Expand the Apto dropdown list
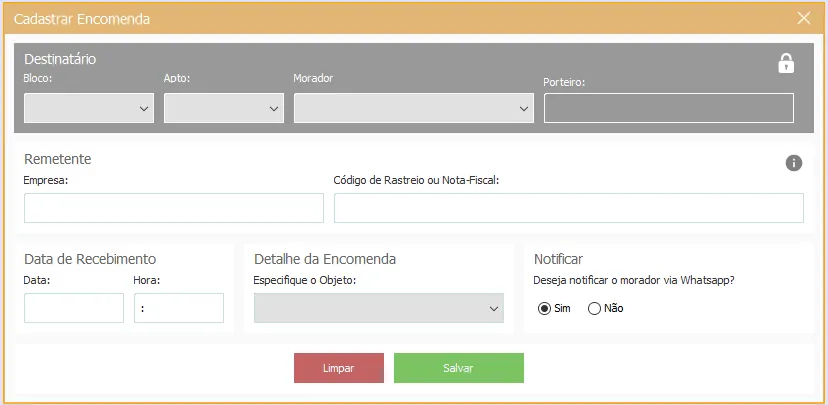Screen dimensions: 828x405 224,108
